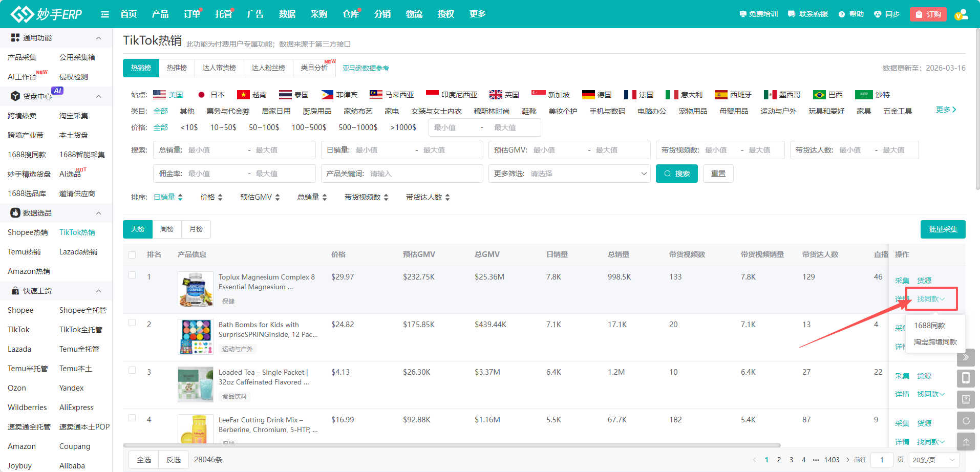
Task: Check the checkbox for Loaded Tea row
Action: (132, 371)
